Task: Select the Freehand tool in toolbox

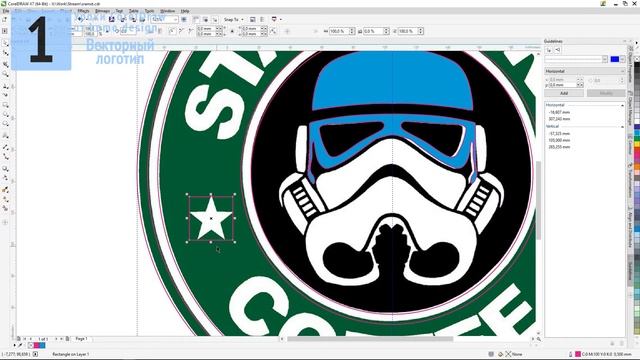Action: coord(5,86)
